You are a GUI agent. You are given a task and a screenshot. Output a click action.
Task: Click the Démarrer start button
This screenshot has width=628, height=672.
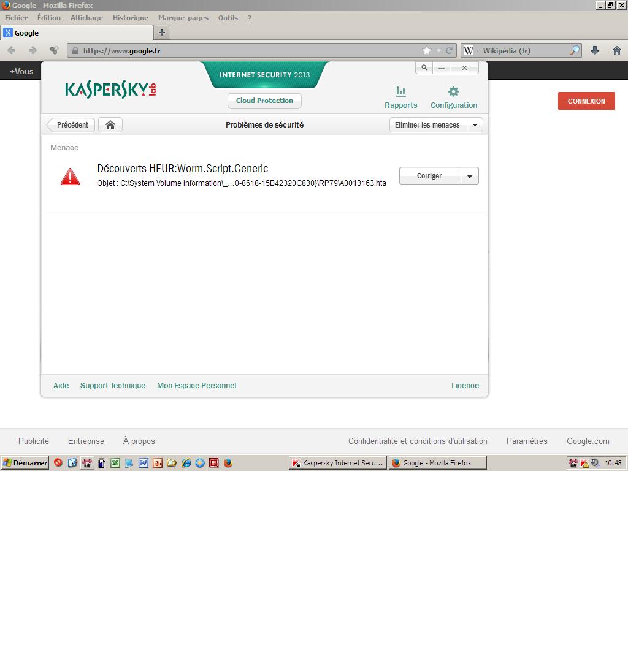point(25,463)
